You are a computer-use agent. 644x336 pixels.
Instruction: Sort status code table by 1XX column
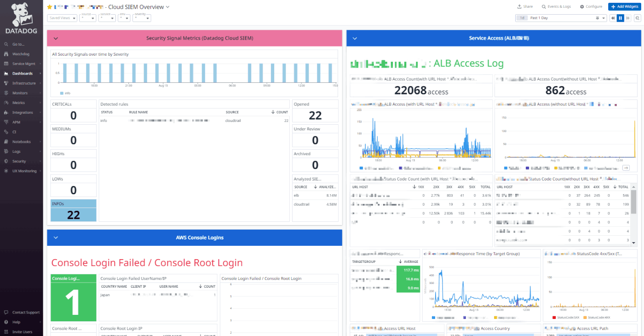point(419,187)
